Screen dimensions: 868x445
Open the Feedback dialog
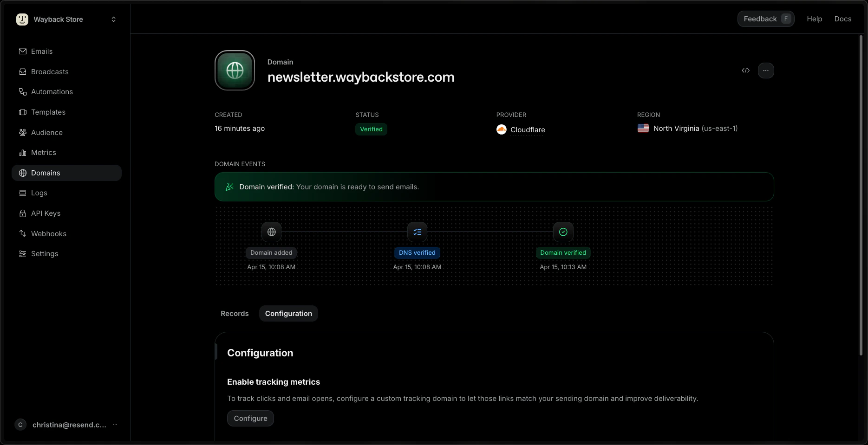coord(765,19)
